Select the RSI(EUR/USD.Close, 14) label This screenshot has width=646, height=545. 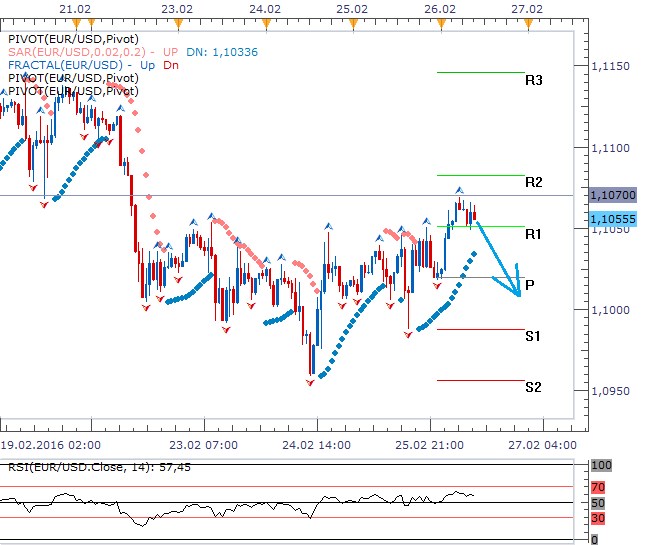click(70, 467)
